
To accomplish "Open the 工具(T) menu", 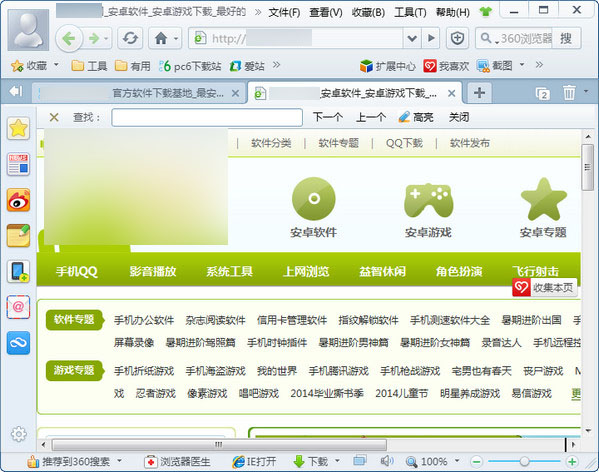I will [x=410, y=13].
